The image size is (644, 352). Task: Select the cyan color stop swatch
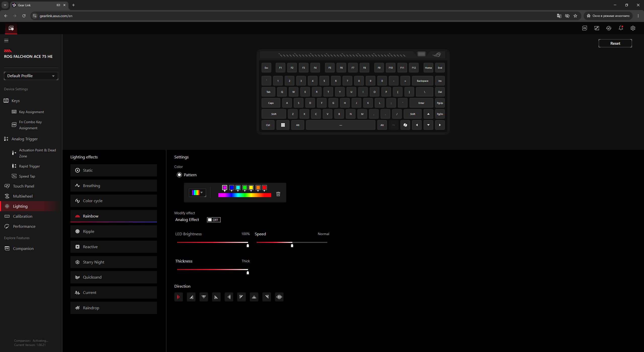pyautogui.click(x=238, y=188)
